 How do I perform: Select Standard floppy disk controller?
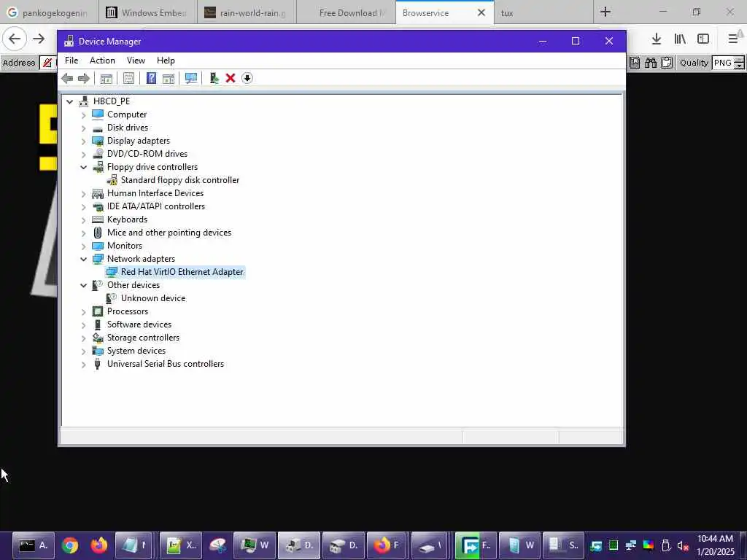tap(180, 180)
